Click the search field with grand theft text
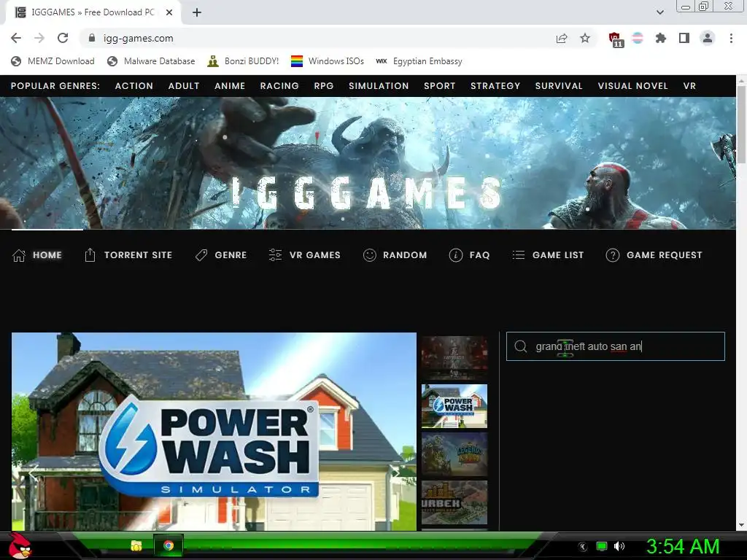This screenshot has width=747, height=560. [x=616, y=346]
